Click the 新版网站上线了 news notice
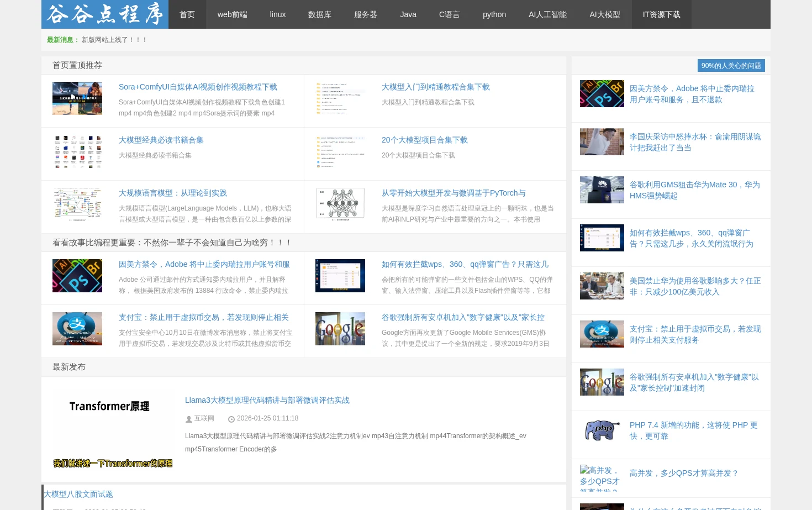Screen dimensions: 812x510 pos(114,40)
